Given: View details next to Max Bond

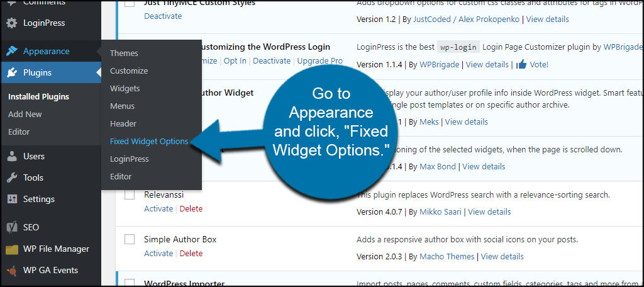Looking at the screenshot, I should coord(484,167).
